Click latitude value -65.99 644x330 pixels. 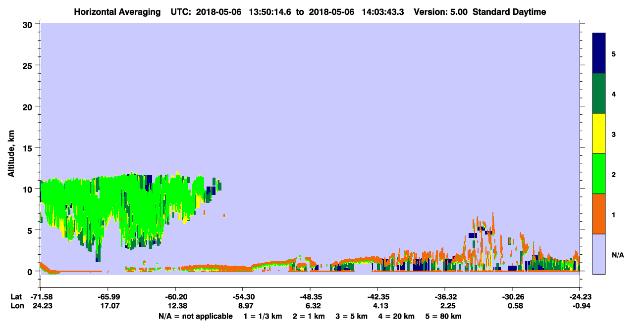[x=108, y=297]
